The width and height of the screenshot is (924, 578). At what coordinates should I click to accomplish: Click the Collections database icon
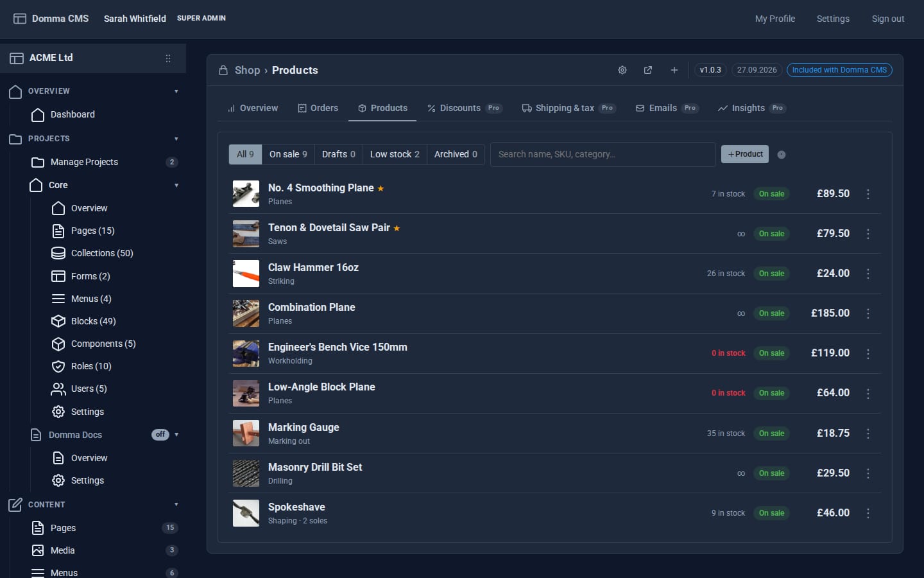(x=58, y=253)
